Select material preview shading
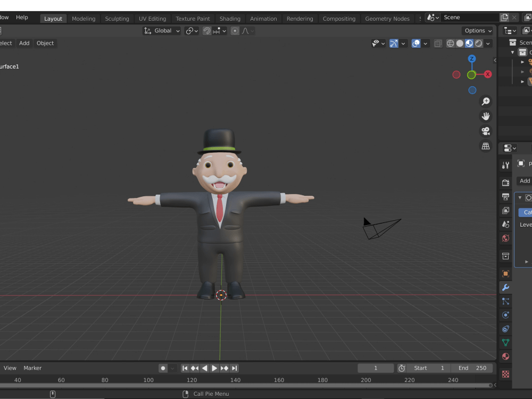Viewport: 532px width, 399px height. tap(469, 44)
